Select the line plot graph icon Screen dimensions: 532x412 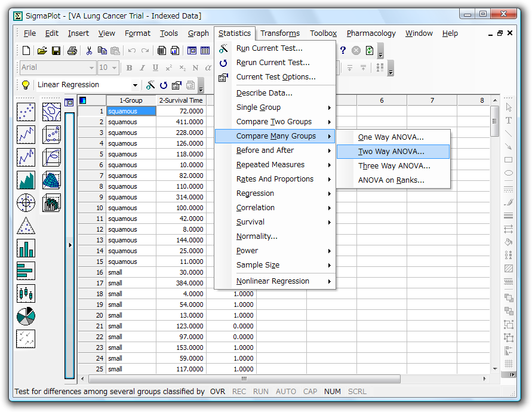26,134
